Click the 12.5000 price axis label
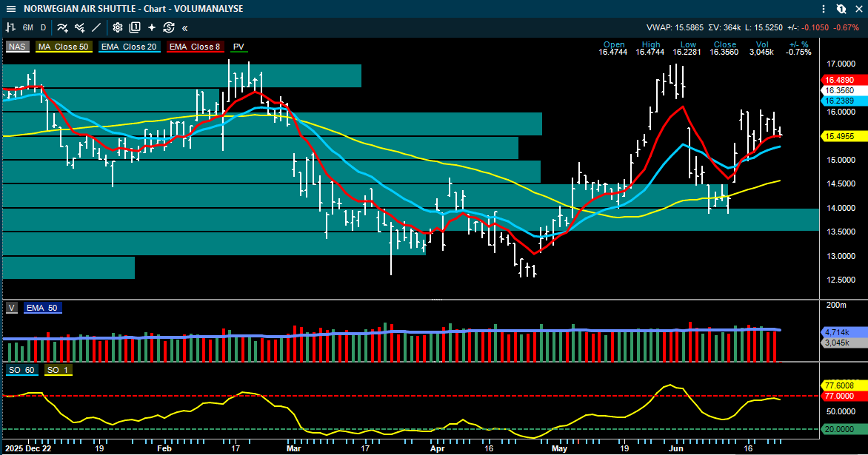 (841, 280)
